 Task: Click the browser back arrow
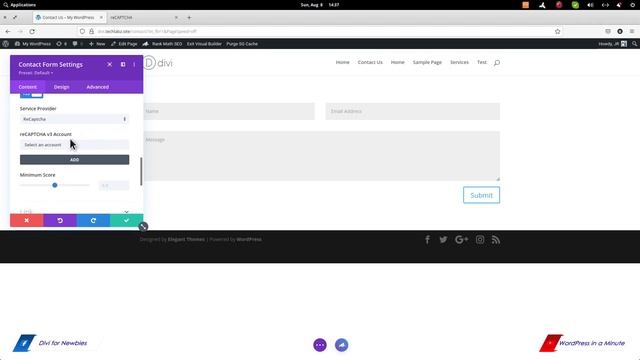8,31
